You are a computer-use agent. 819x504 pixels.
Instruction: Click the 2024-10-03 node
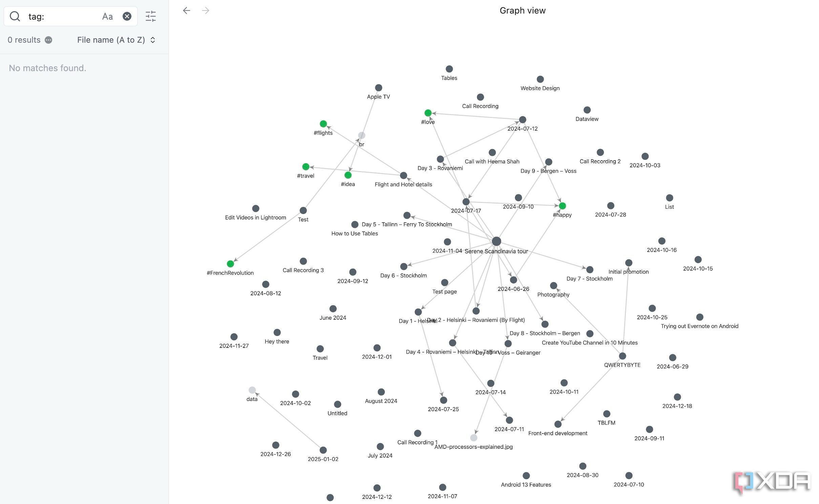[645, 156]
